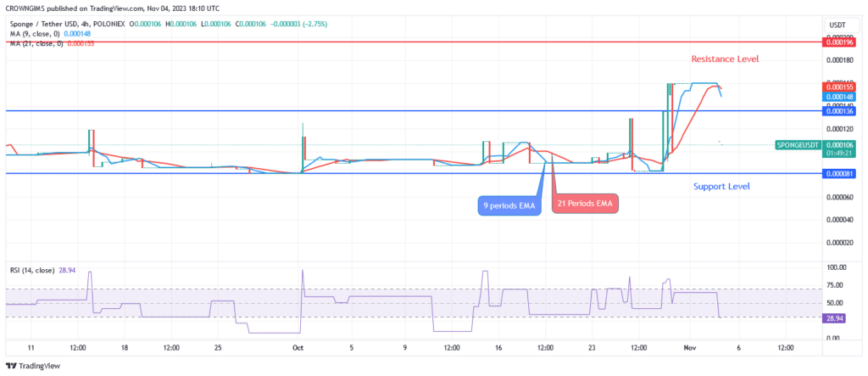Click the Nov label on time axis
This screenshot has height=376, width=868.
(x=688, y=348)
